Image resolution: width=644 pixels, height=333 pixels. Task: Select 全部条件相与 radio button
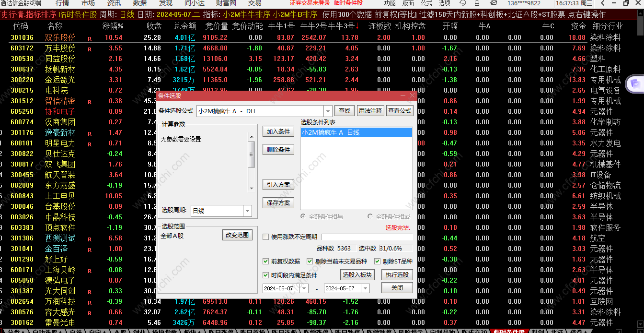[x=303, y=217]
